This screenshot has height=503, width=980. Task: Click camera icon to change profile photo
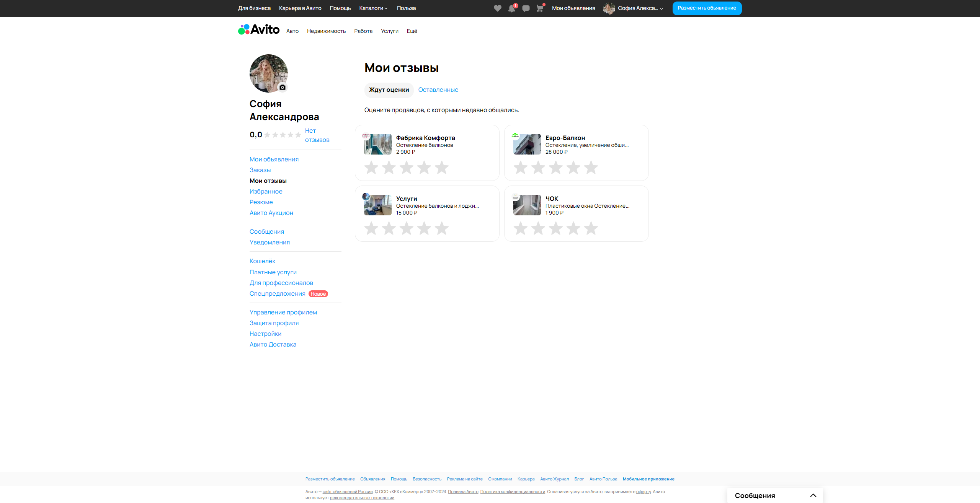pos(283,87)
